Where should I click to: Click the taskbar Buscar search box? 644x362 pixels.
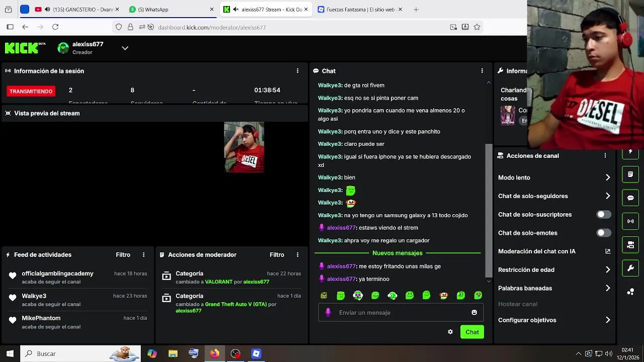click(80, 353)
